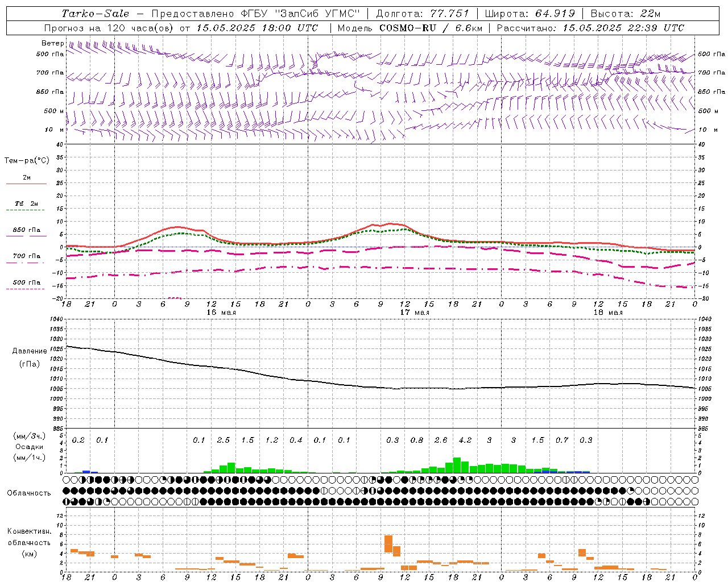This screenshot has width=728, height=582.
Task: Select the 1.2 precipitation value
Action: 272,440
